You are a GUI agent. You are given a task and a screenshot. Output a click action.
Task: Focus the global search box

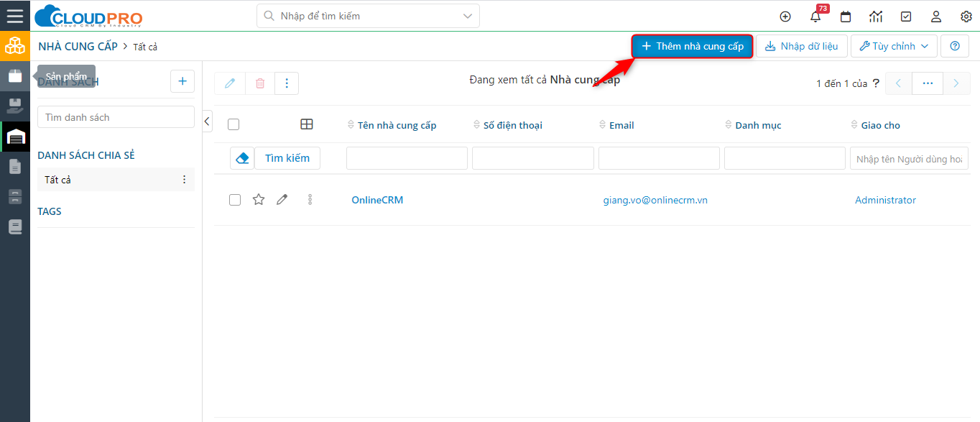pyautogui.click(x=368, y=16)
